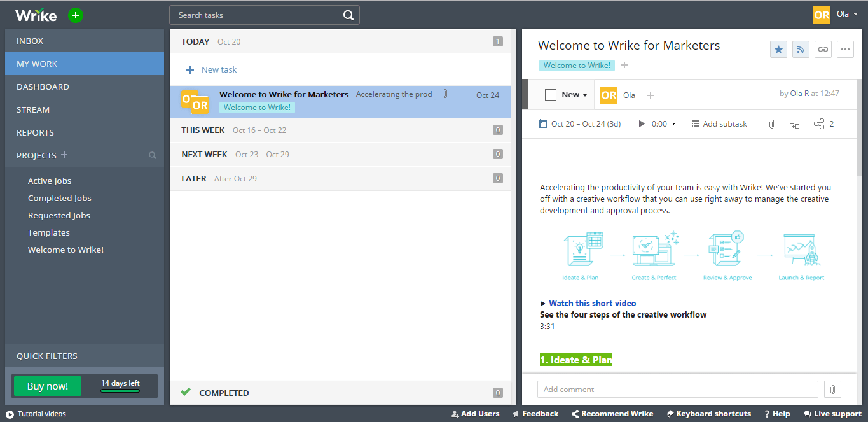
Task: Click the Wrike logo
Action: tap(36, 15)
